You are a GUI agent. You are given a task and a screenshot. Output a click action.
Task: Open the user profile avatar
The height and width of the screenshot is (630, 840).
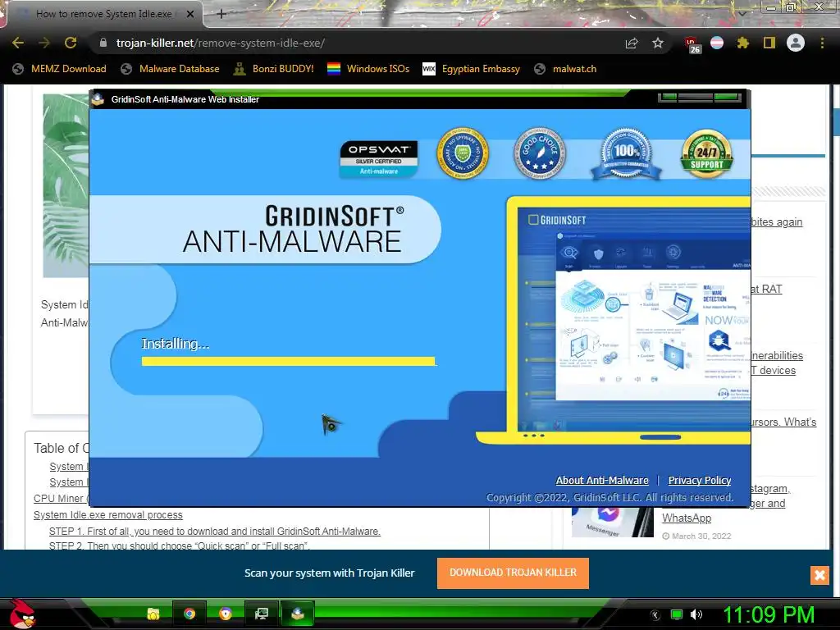coord(796,43)
